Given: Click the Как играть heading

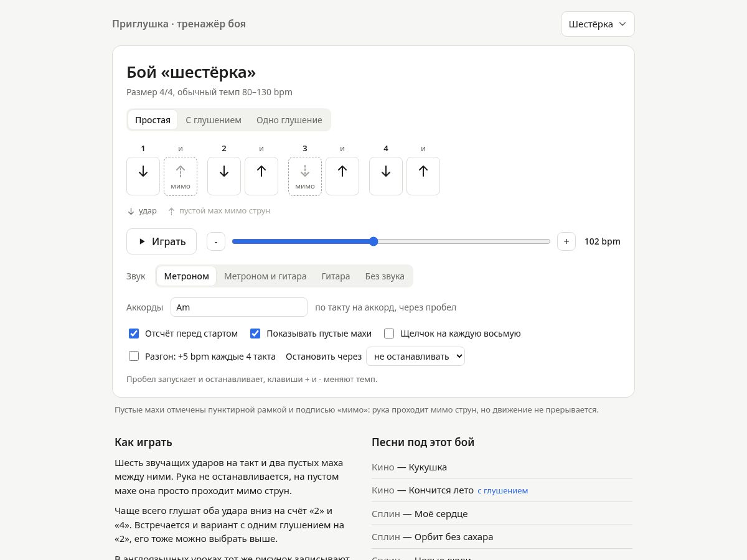Looking at the screenshot, I should 143,442.
